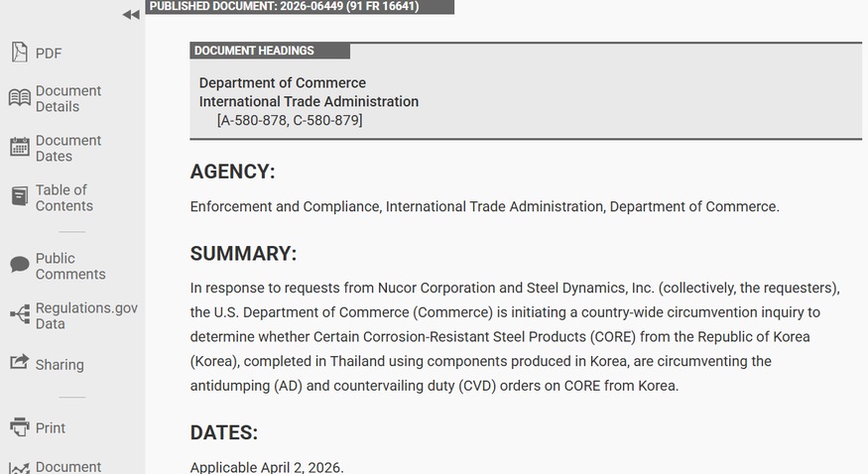Click the Document Dates calendar icon

[19, 148]
